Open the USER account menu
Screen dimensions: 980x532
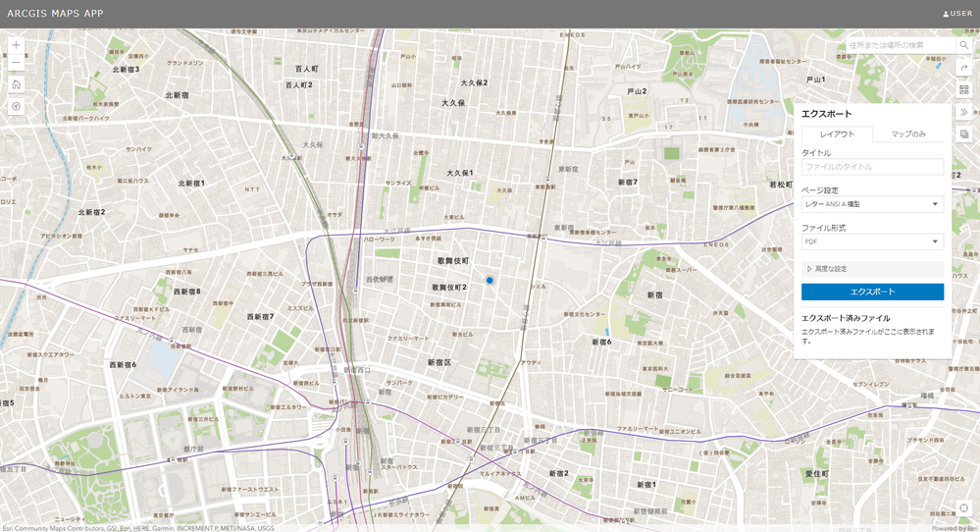957,13
